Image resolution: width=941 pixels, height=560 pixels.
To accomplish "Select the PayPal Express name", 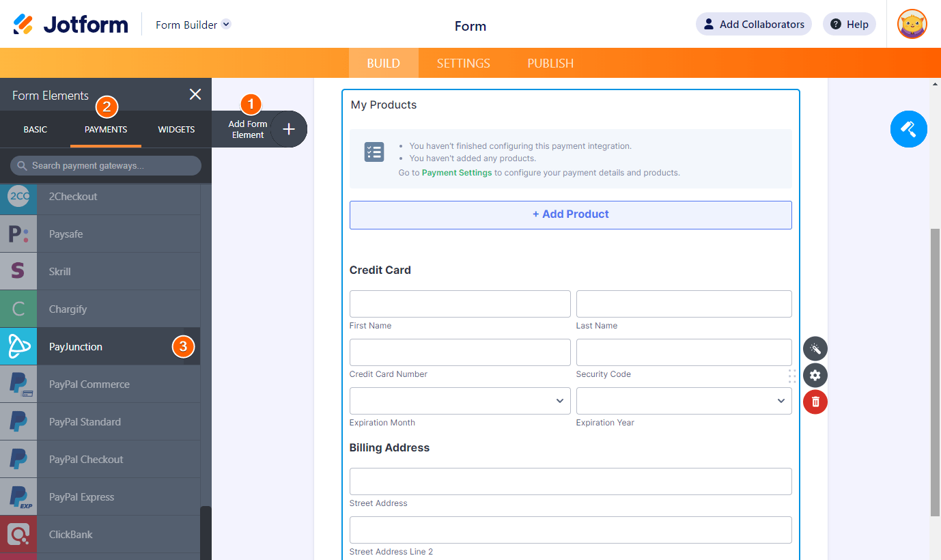I will pyautogui.click(x=82, y=497).
